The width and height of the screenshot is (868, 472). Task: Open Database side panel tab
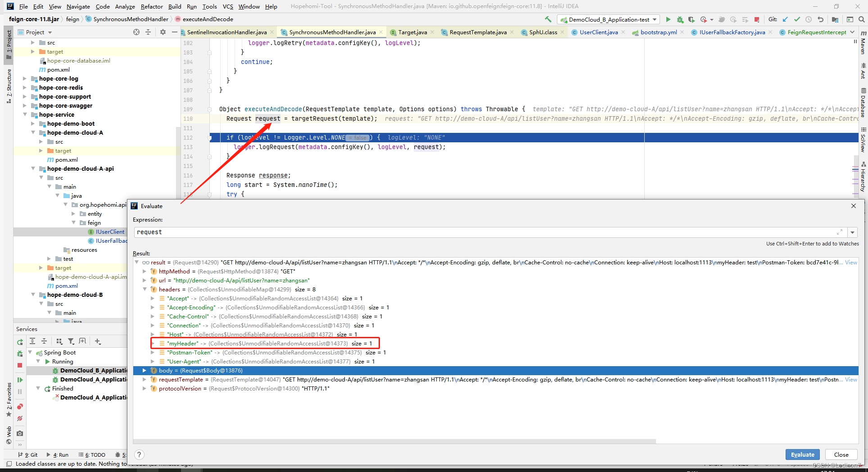tap(863, 103)
